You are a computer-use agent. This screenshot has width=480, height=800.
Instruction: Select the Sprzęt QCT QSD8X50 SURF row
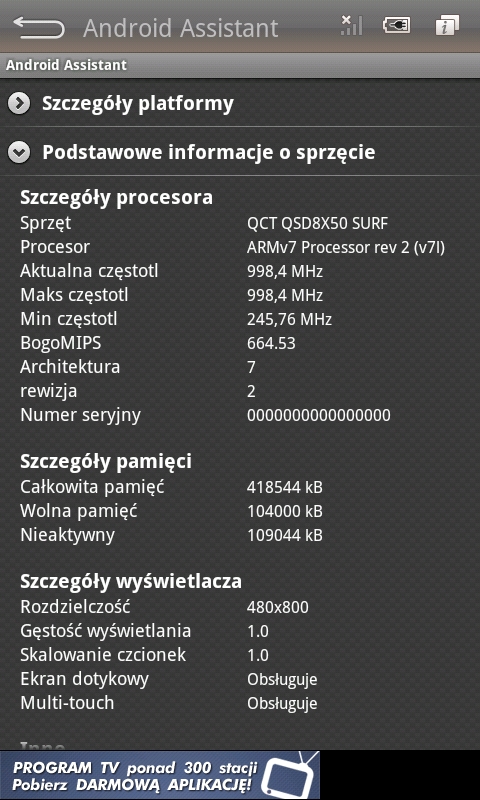pyautogui.click(x=240, y=223)
